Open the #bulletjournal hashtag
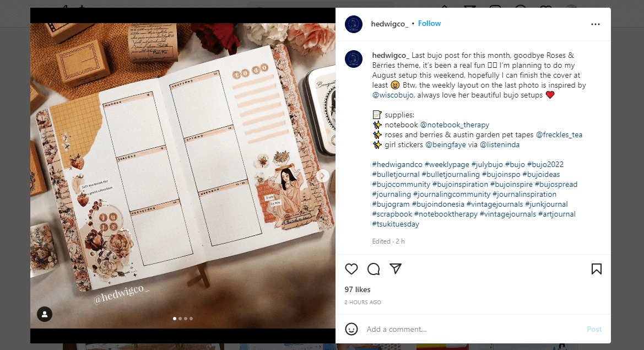644x350 pixels. click(x=396, y=175)
